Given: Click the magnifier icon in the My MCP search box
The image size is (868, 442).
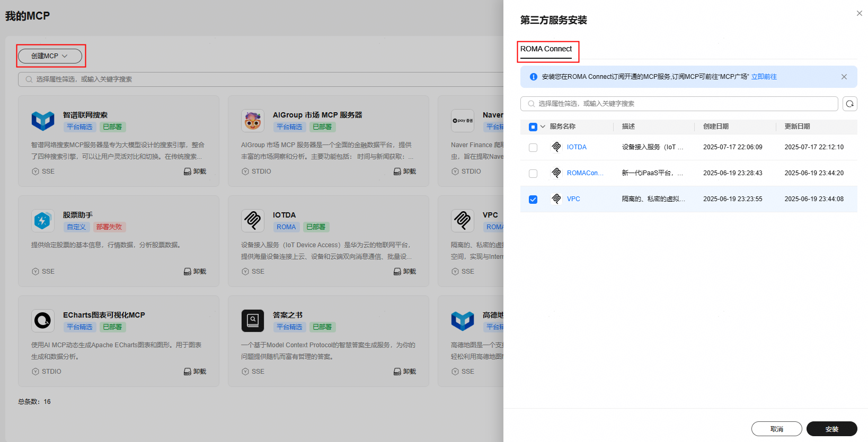Looking at the screenshot, I should point(29,79).
